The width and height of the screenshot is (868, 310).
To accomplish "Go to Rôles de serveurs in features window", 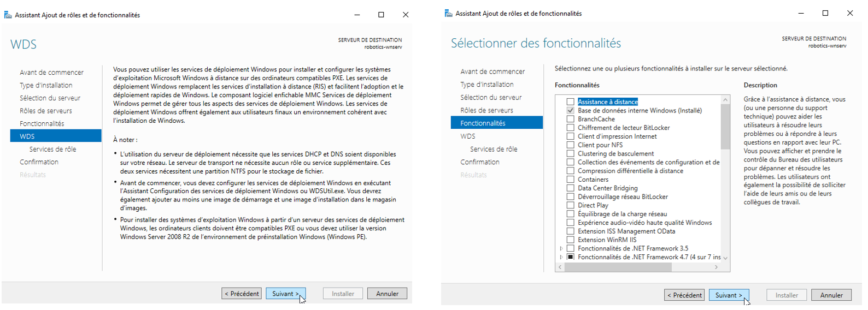I will pos(486,110).
